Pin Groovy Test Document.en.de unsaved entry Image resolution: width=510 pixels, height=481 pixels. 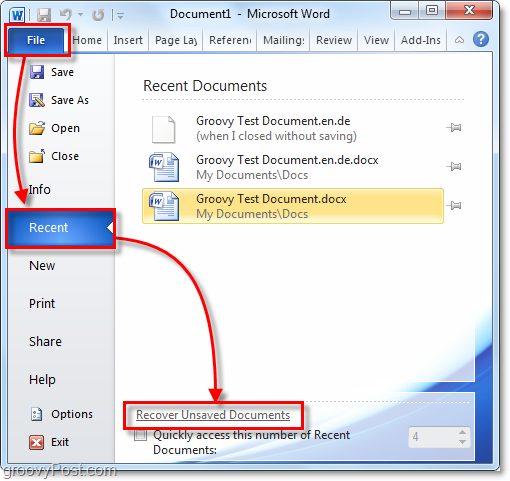point(454,127)
